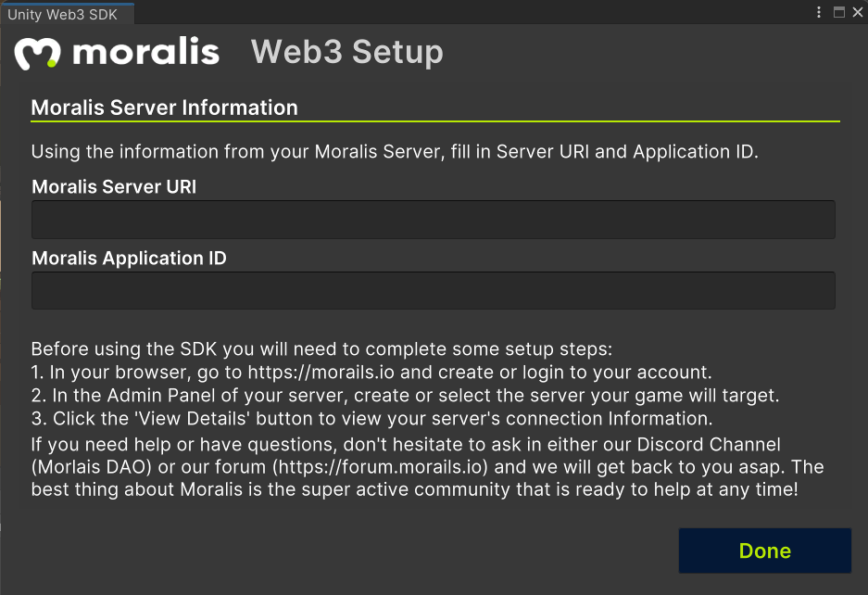Open the window's three-dot options menu
This screenshot has height=595, width=868.
tap(819, 12)
